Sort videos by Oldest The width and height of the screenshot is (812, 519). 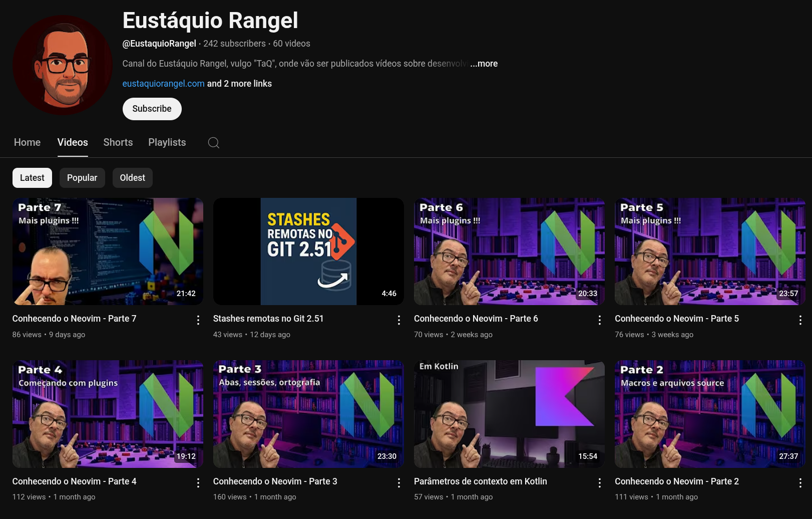(132, 178)
